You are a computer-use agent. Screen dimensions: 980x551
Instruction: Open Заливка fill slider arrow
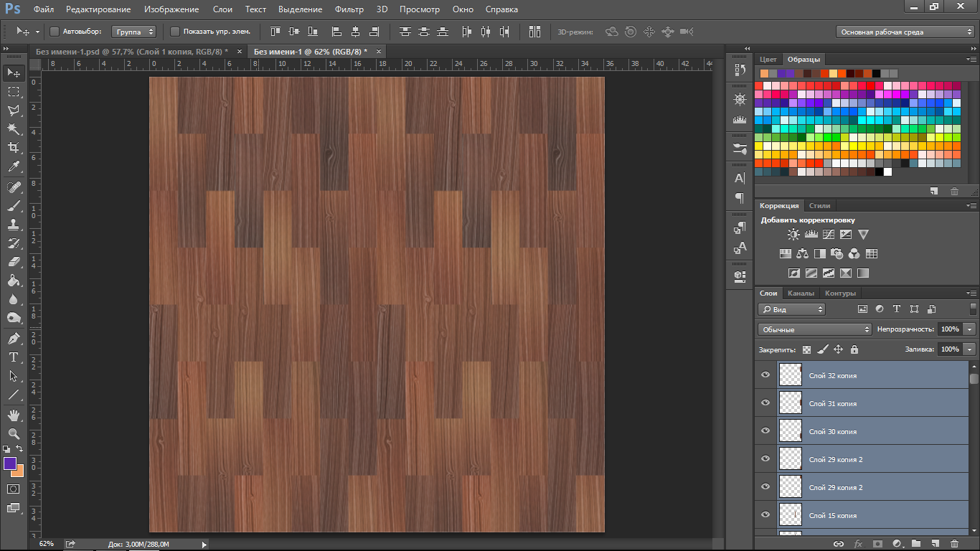tap(970, 349)
